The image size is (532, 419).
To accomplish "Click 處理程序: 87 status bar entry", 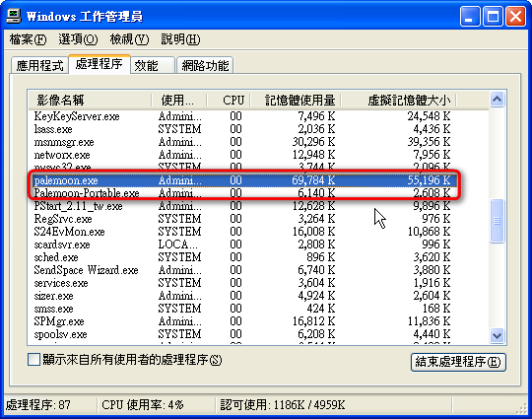I will (38, 405).
